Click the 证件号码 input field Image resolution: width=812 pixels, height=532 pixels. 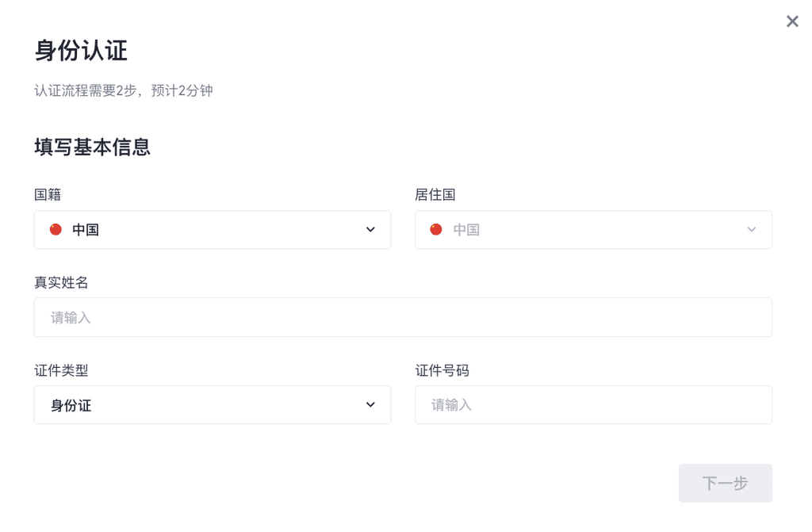[x=593, y=404]
